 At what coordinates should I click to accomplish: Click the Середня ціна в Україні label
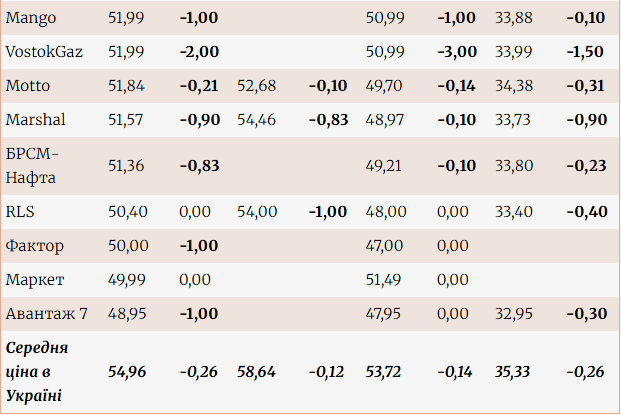[38, 371]
